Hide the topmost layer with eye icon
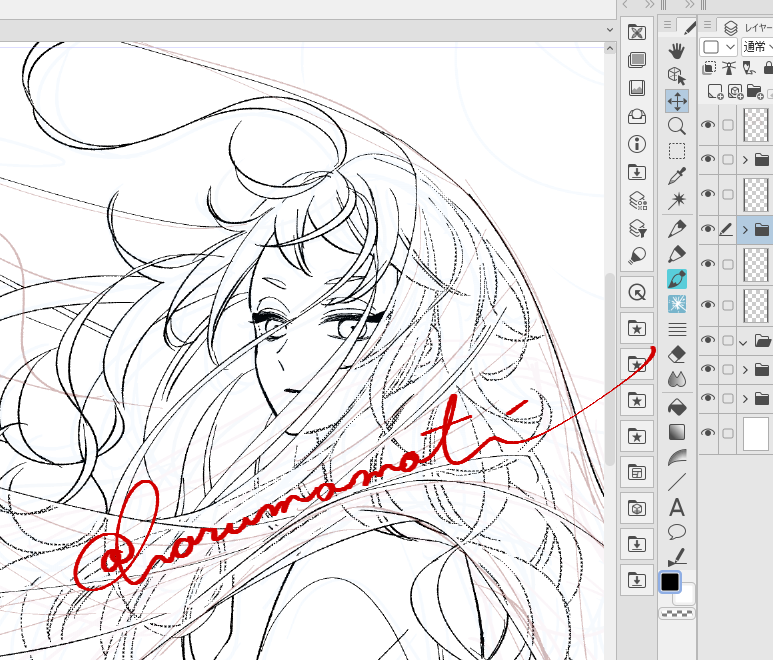The image size is (773, 660). point(708,125)
